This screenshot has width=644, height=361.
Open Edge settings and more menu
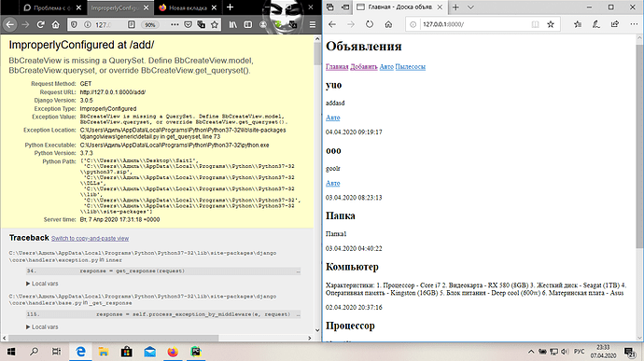click(x=634, y=24)
